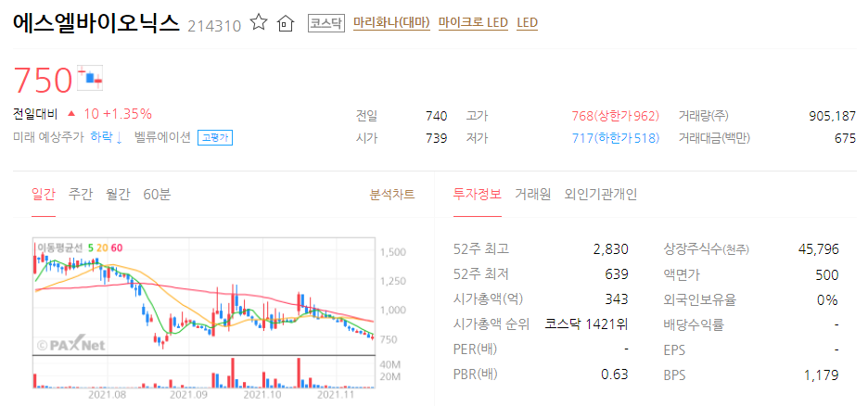Switch to the 주간 chart tab
Image resolution: width=868 pixels, height=419 pixels.
(x=81, y=195)
